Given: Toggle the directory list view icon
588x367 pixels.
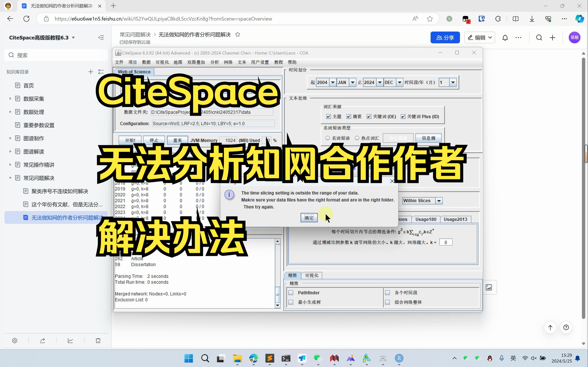Looking at the screenshot, I should (x=101, y=72).
